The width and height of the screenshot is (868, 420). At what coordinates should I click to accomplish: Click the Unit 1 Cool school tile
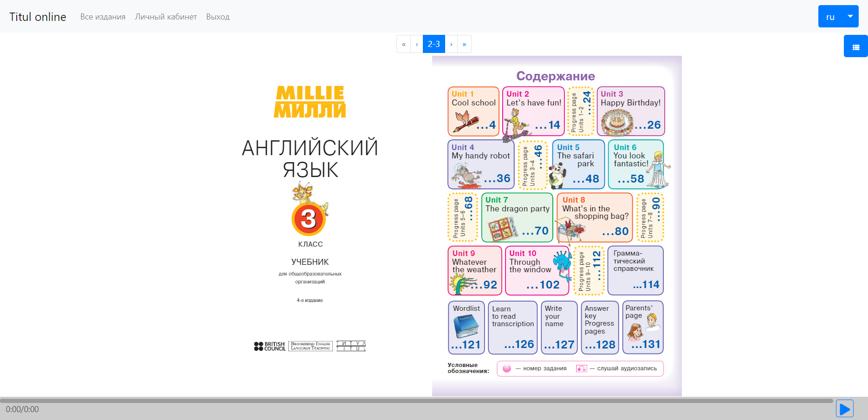(x=473, y=112)
